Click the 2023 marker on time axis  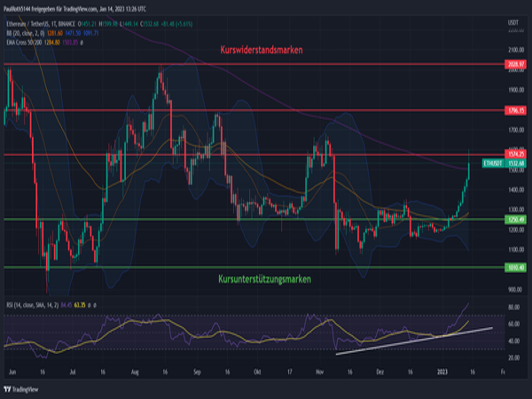(442, 372)
